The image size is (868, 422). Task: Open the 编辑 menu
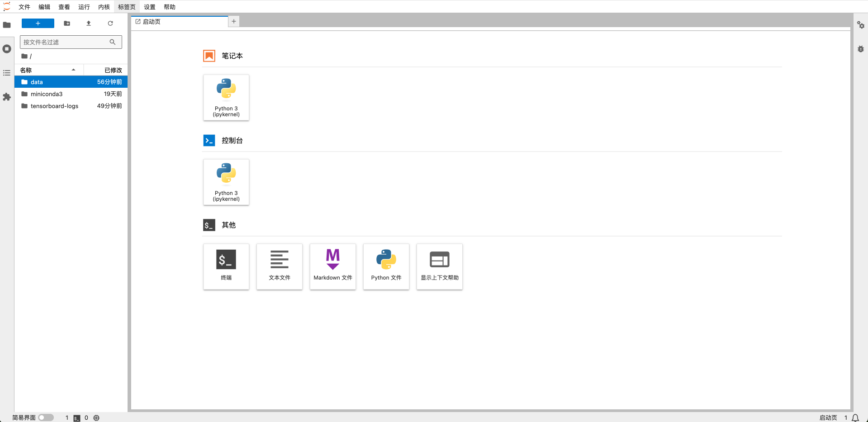[44, 7]
